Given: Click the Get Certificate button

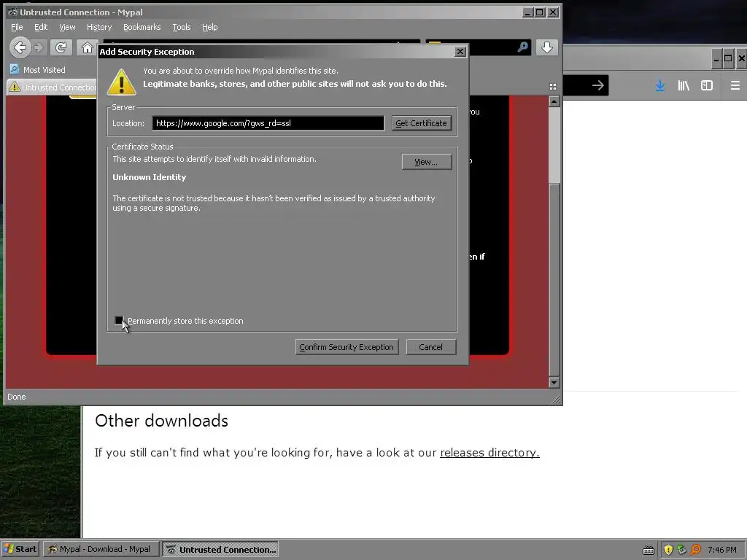Looking at the screenshot, I should coord(421,123).
